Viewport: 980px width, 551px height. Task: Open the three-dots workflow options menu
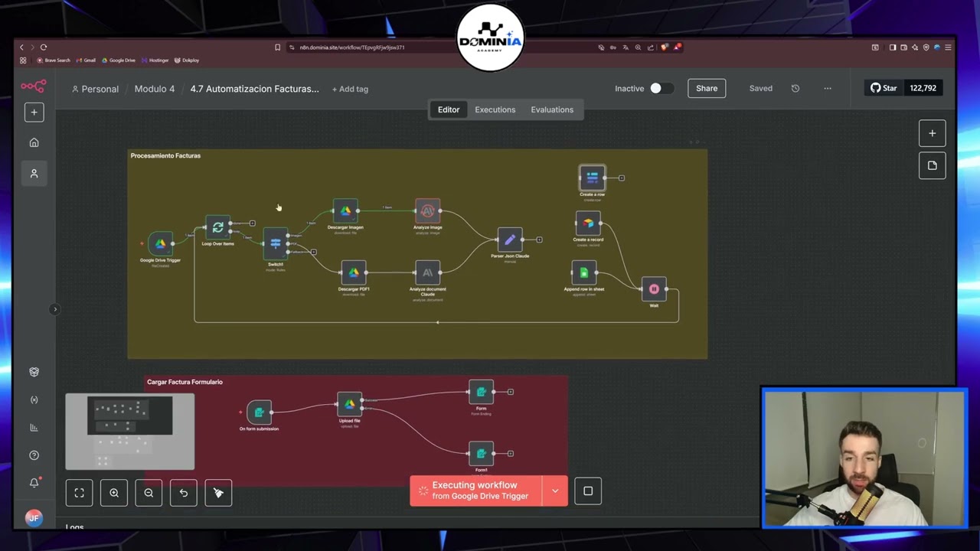pyautogui.click(x=828, y=88)
